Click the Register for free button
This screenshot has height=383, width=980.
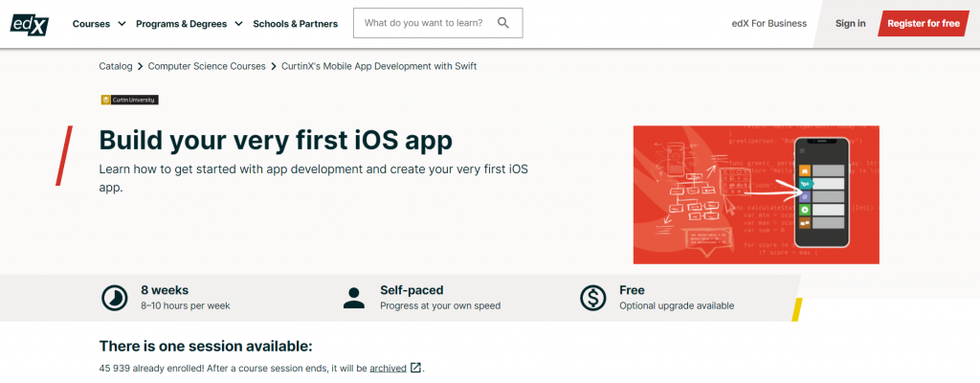pos(924,24)
